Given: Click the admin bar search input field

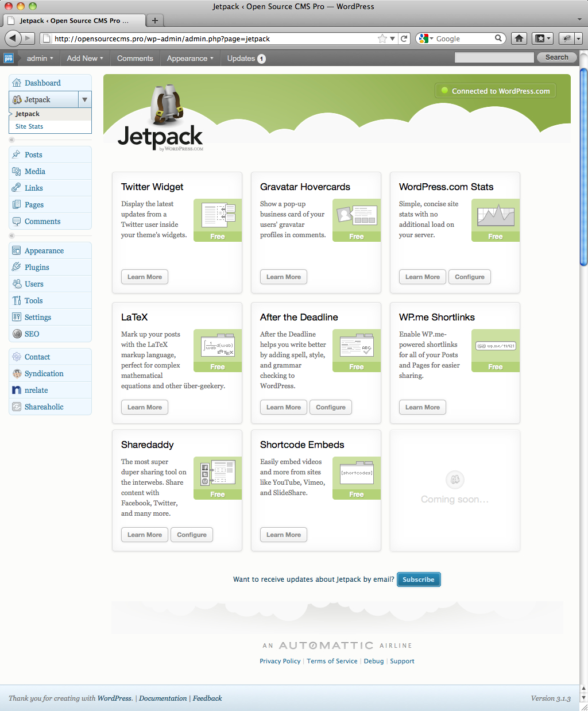Looking at the screenshot, I should (494, 57).
